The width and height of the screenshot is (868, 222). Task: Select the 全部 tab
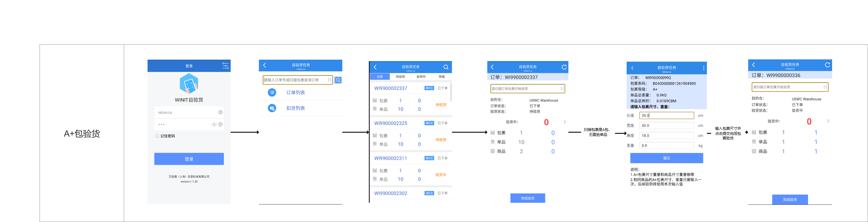(380, 77)
